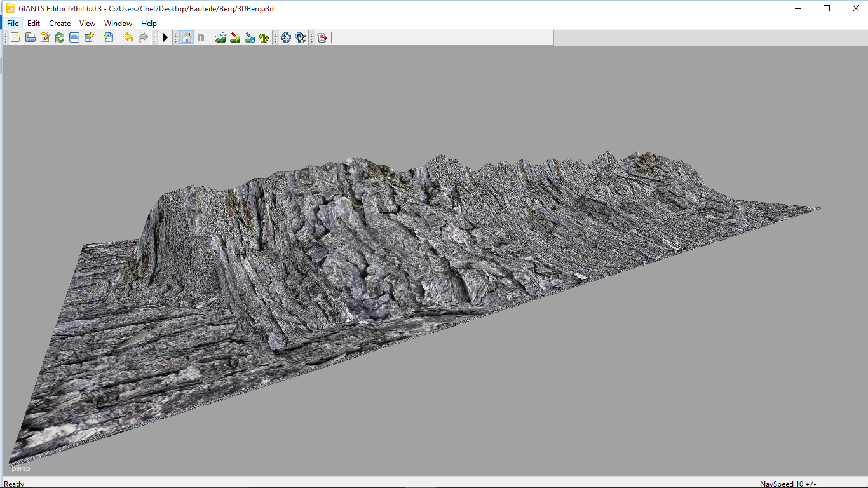Image resolution: width=868 pixels, height=488 pixels.
Task: Click the green Reload file icon
Action: pos(60,37)
